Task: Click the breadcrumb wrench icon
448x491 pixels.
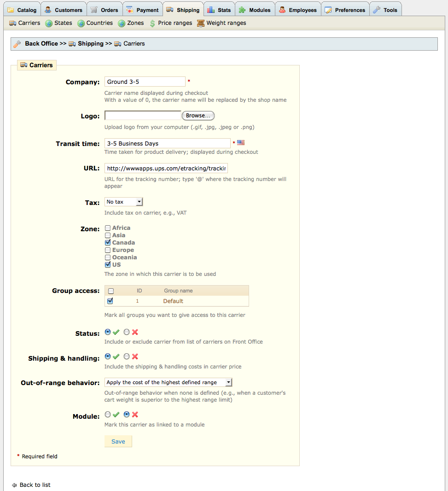Action: (17, 44)
